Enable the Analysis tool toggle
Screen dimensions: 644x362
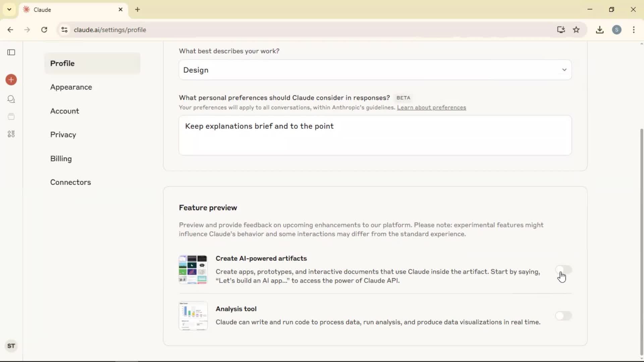563,316
